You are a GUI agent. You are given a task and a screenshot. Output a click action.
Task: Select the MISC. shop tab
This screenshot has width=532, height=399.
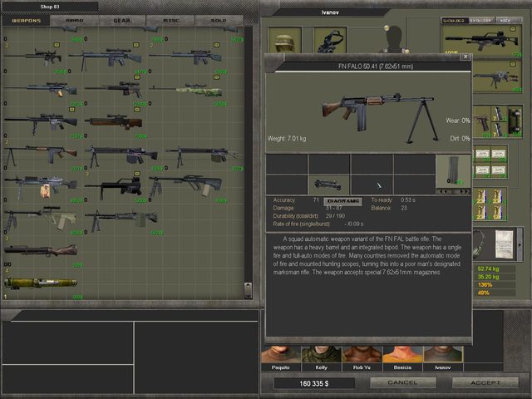click(171, 21)
